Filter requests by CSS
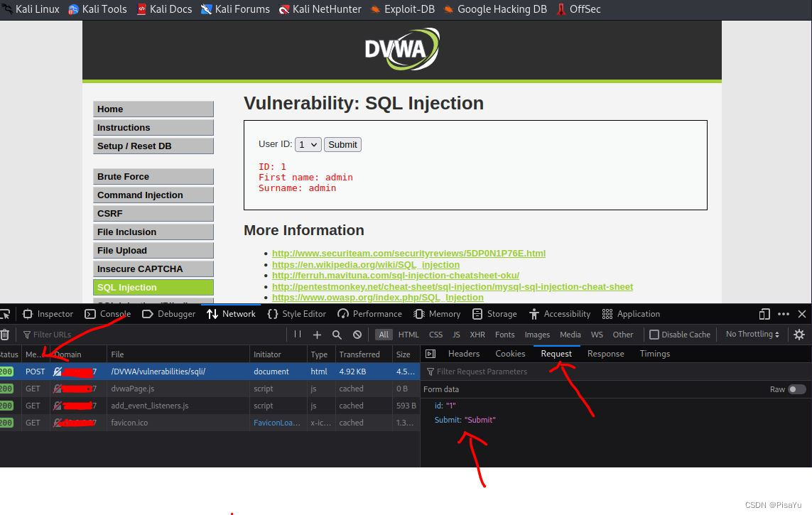 pyautogui.click(x=436, y=335)
